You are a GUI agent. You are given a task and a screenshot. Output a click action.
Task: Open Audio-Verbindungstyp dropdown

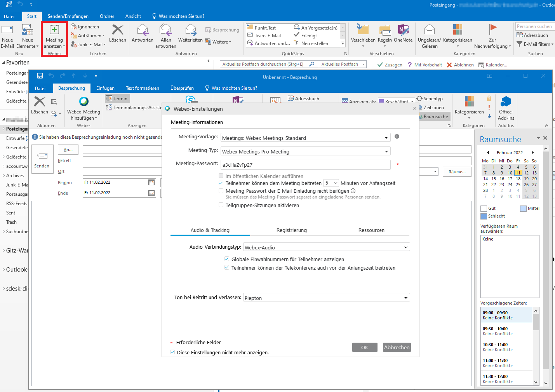point(326,247)
